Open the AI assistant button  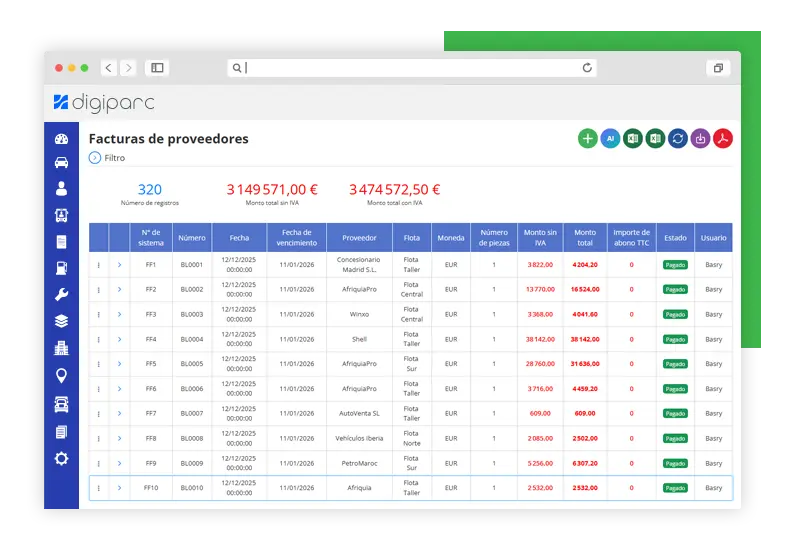click(610, 139)
